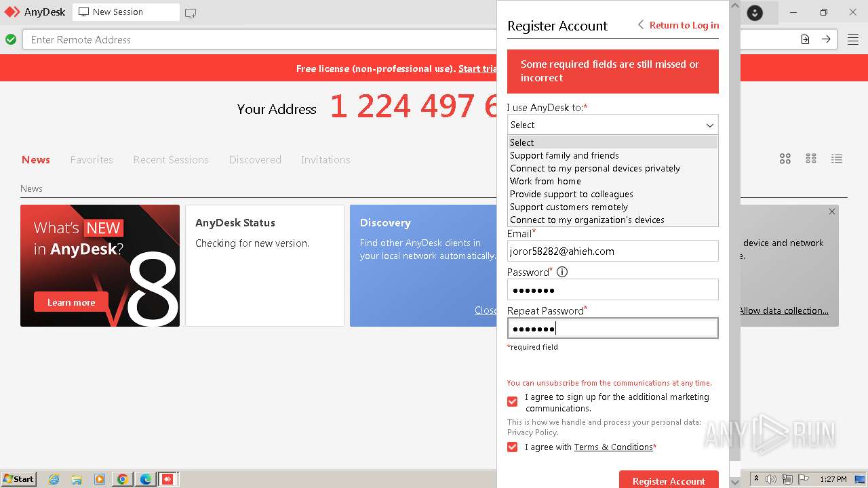The height and width of the screenshot is (488, 868).
Task: Select the New Session tab
Action: point(126,12)
